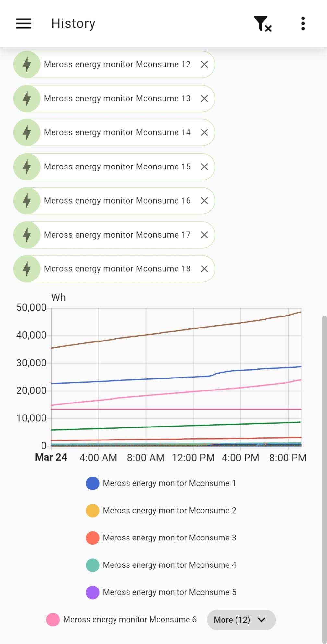Tap lightning icon of Mconsume 14 chip
Screen dimensions: 327x644
27,132
